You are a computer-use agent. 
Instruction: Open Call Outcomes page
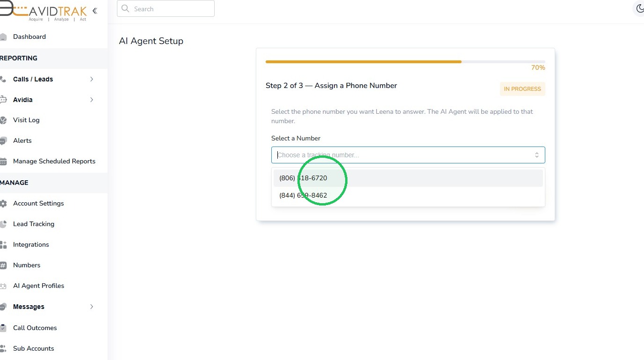[x=35, y=328]
